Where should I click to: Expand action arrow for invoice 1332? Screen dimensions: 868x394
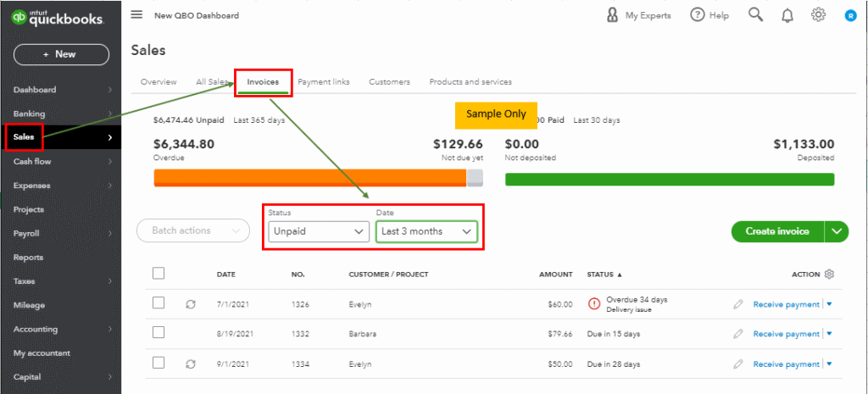829,334
